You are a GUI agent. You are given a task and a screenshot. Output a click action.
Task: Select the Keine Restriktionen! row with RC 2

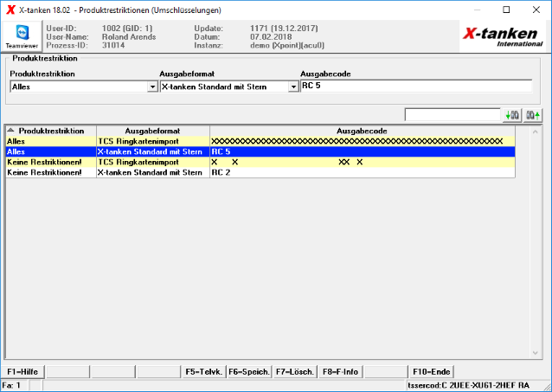pos(260,172)
